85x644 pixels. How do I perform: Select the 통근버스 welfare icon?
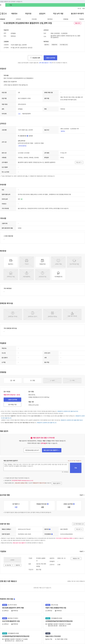[x=11, y=262]
